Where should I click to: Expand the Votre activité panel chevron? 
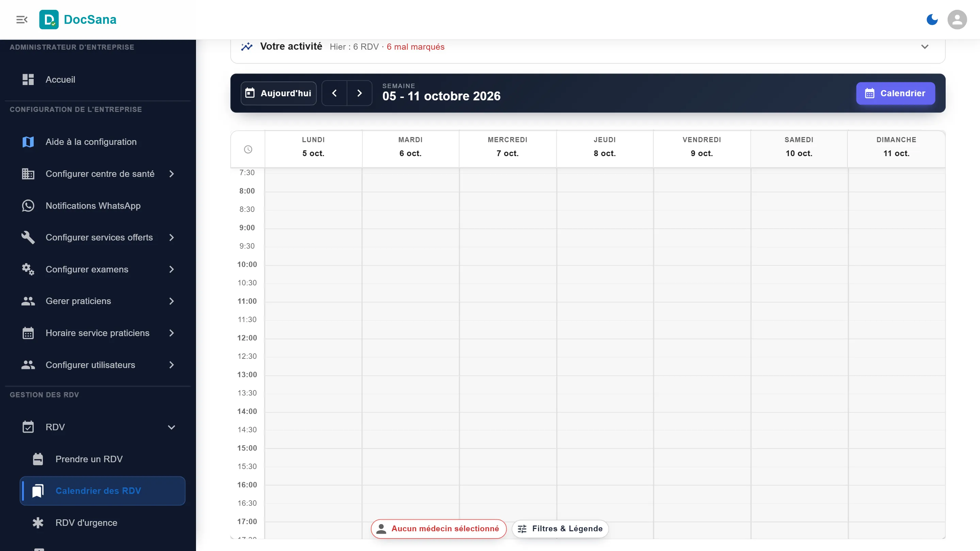(925, 46)
